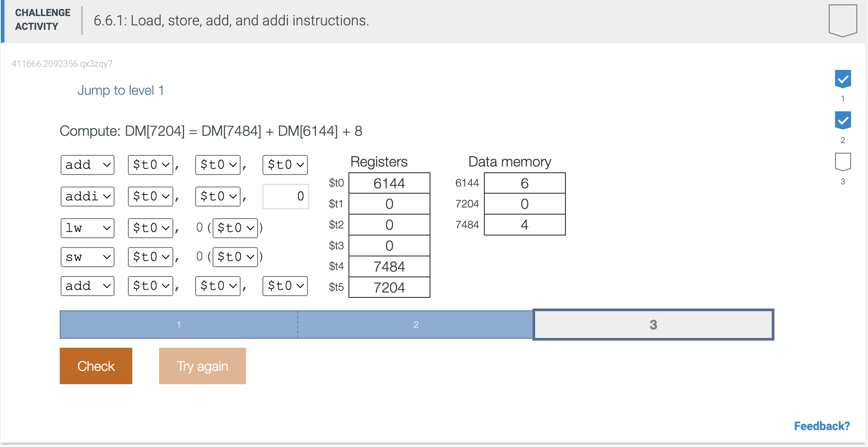Open addi row destination register dropdown
Image resolution: width=868 pixels, height=447 pixels.
[x=151, y=196]
